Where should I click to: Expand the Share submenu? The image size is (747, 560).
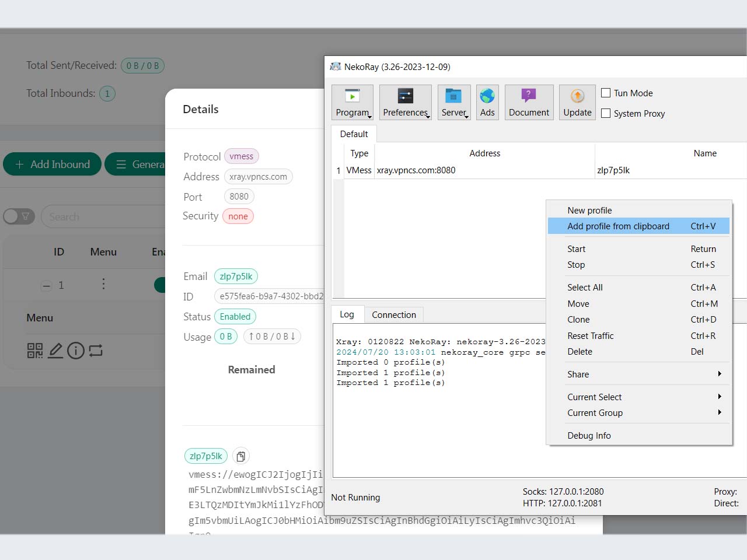(x=639, y=374)
